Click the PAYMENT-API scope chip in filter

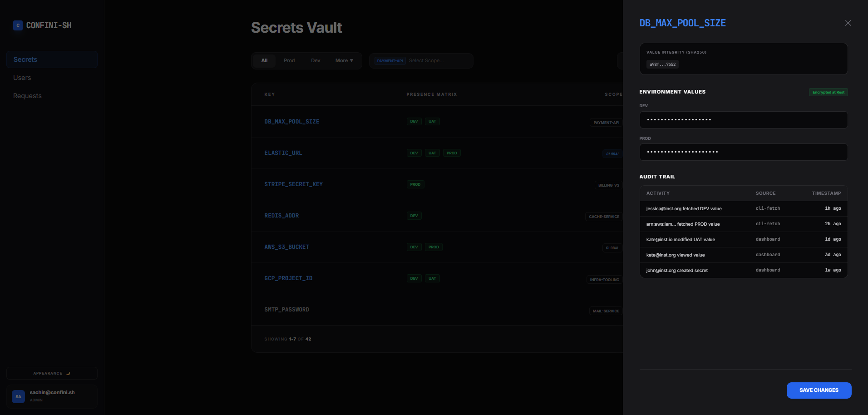pos(390,61)
